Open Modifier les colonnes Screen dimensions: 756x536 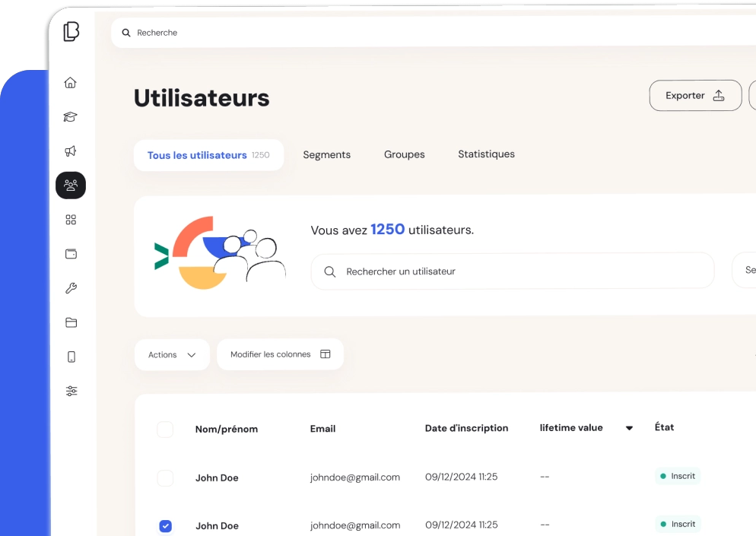pyautogui.click(x=280, y=354)
